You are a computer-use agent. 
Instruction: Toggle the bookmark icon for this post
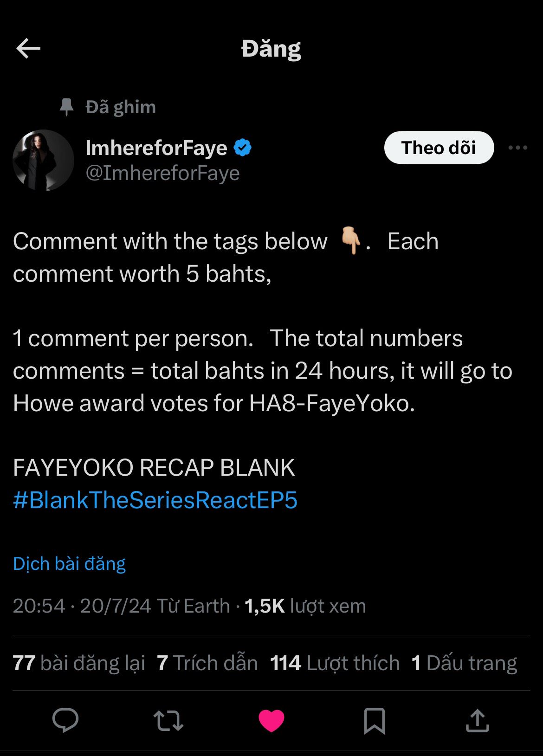[374, 721]
